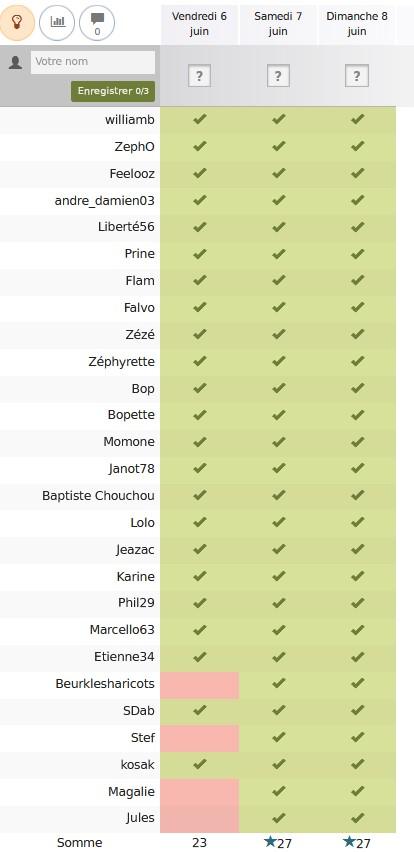Open the bar chart results view
This screenshot has width=414, height=852.
point(57,23)
